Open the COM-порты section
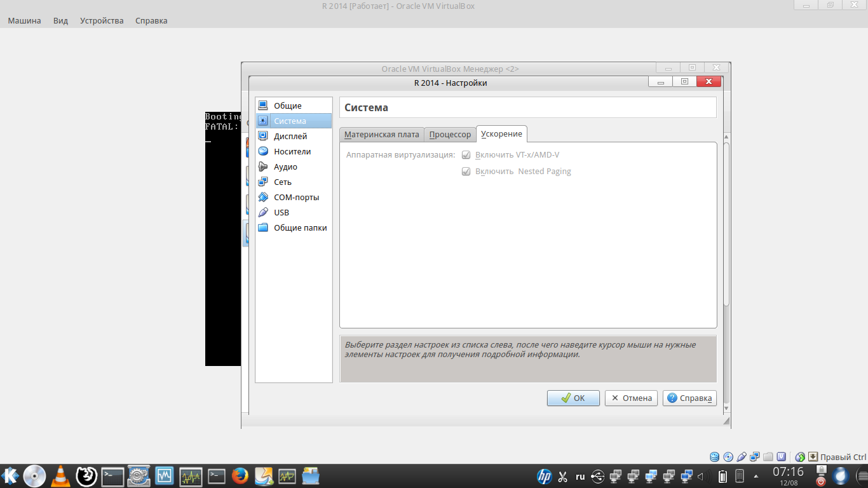Viewport: 868px width, 488px height. [x=294, y=197]
